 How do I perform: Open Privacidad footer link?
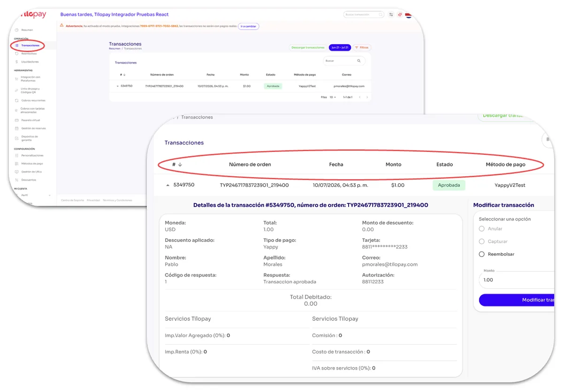click(x=93, y=200)
